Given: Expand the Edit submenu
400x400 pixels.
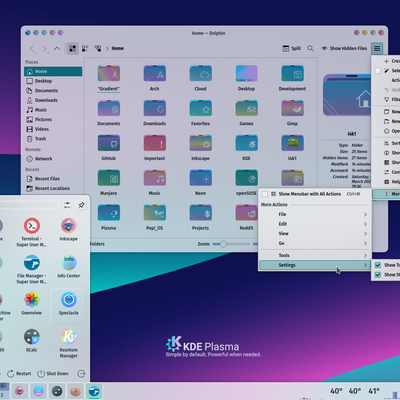Looking at the screenshot, I should click(x=315, y=224).
